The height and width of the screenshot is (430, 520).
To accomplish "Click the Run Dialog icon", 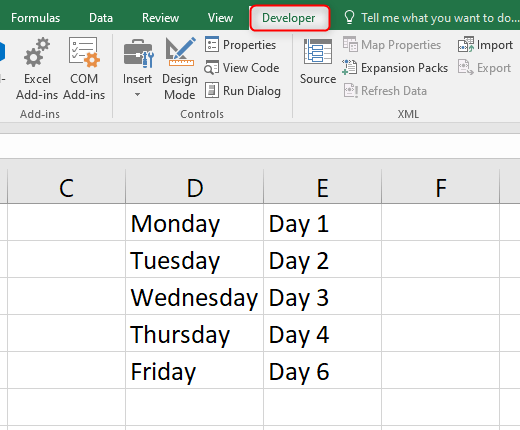I will click(212, 90).
